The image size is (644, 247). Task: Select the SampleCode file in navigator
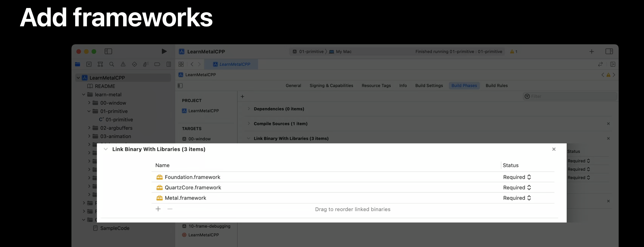point(111,228)
